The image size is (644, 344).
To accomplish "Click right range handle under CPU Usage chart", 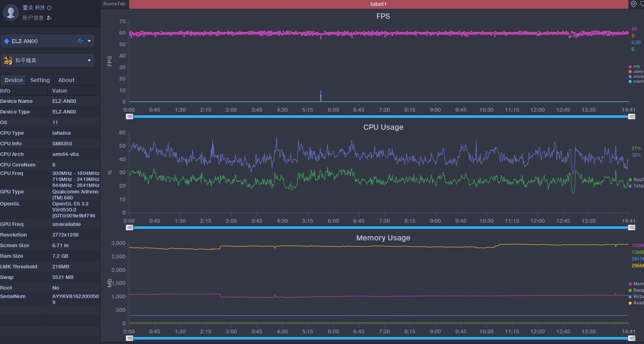I will coord(632,228).
